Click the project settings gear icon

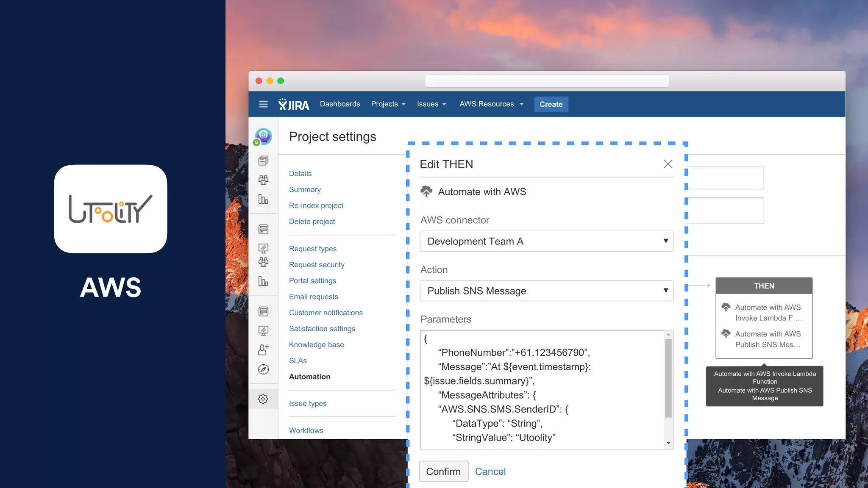[263, 399]
